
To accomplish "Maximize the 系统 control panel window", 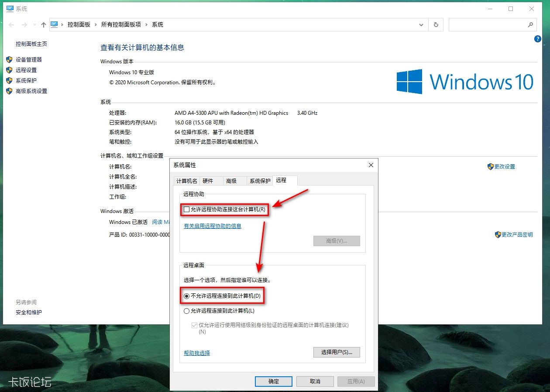I will click(x=511, y=9).
